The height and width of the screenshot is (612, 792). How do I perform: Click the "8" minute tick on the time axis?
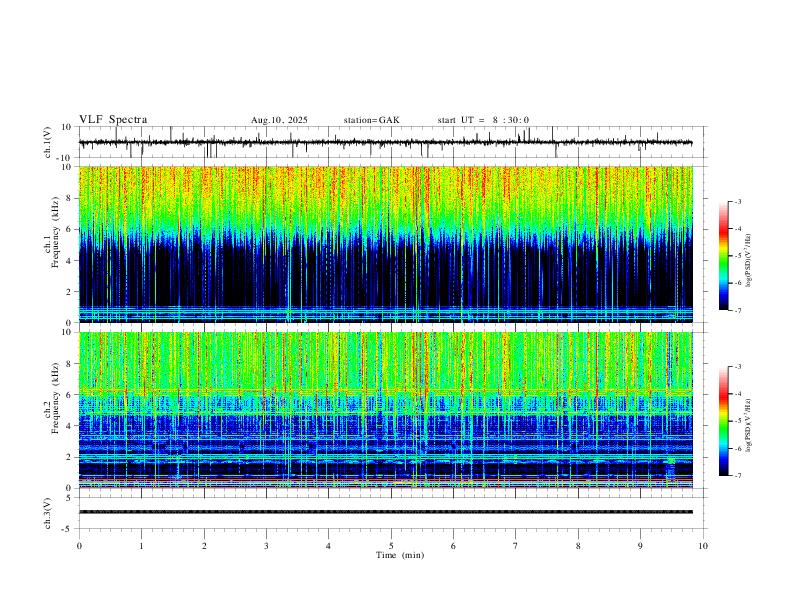(x=578, y=546)
